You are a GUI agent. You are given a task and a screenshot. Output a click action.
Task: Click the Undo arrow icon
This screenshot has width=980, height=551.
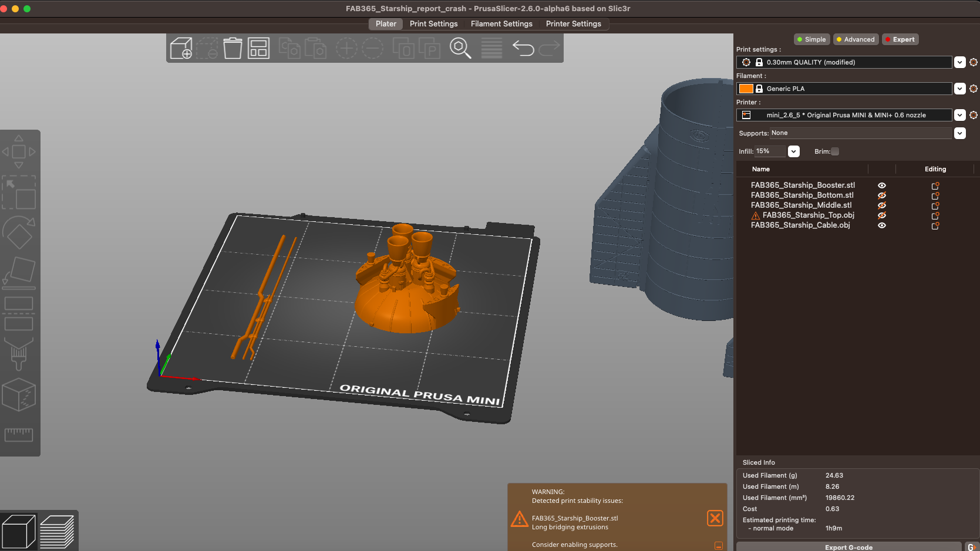click(523, 48)
